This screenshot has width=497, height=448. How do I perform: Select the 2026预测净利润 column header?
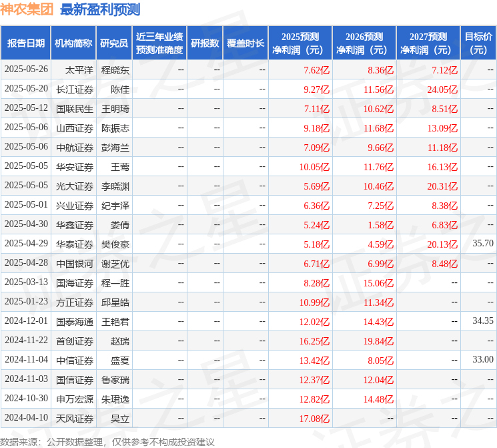click(x=364, y=43)
